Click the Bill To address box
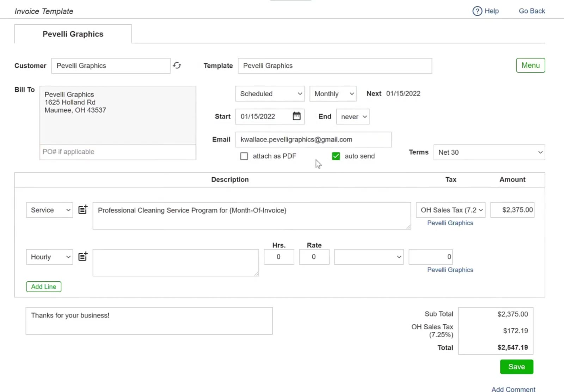 pyautogui.click(x=118, y=115)
